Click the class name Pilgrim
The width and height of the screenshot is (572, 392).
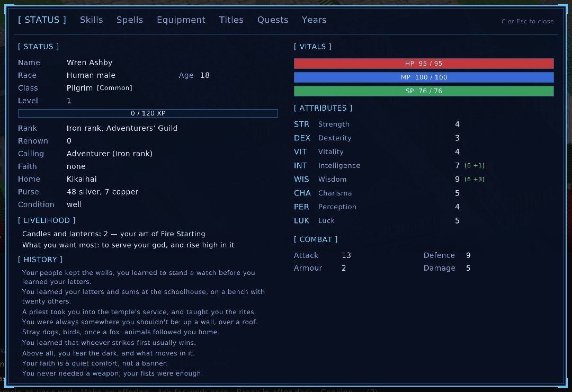coord(79,88)
